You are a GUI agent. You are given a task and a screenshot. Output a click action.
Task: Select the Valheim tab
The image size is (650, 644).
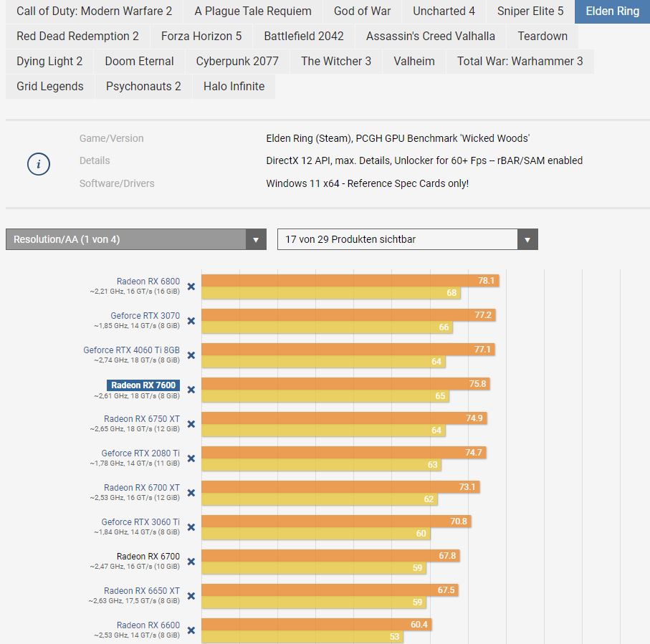point(414,62)
